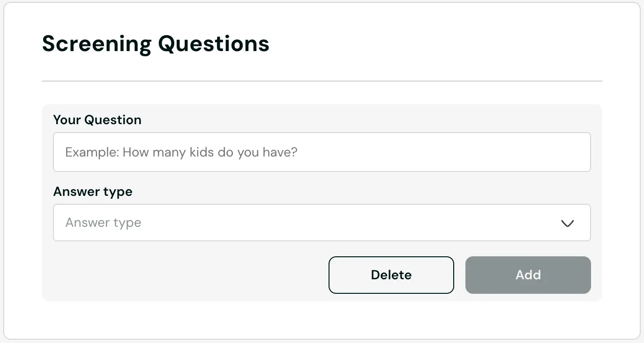This screenshot has width=644, height=343.
Task: Click the Screening Questions heading
Action: [x=156, y=44]
